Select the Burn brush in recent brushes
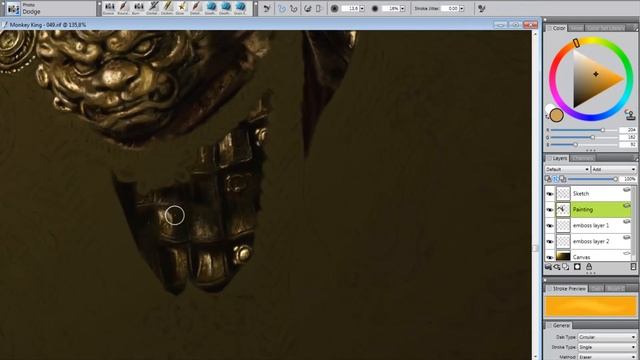Image resolution: width=640 pixels, height=360 pixels. (138, 8)
